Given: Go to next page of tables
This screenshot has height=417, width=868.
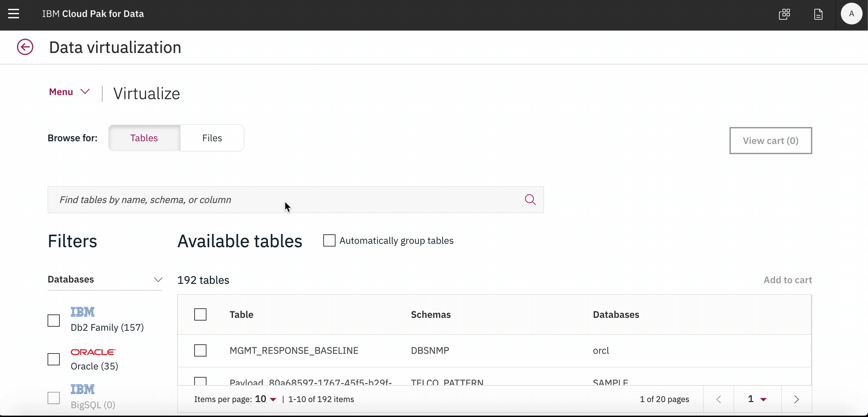Looking at the screenshot, I should pyautogui.click(x=796, y=399).
